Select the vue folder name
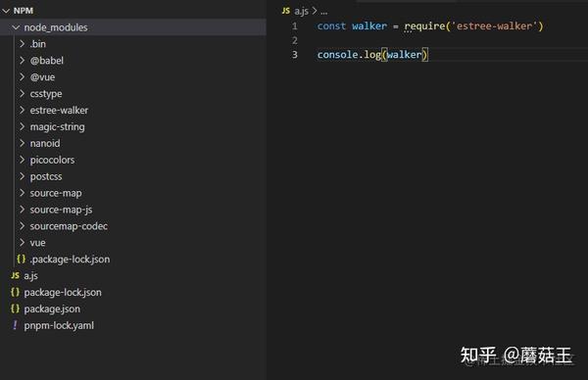This screenshot has width=588, height=380. click(x=38, y=243)
